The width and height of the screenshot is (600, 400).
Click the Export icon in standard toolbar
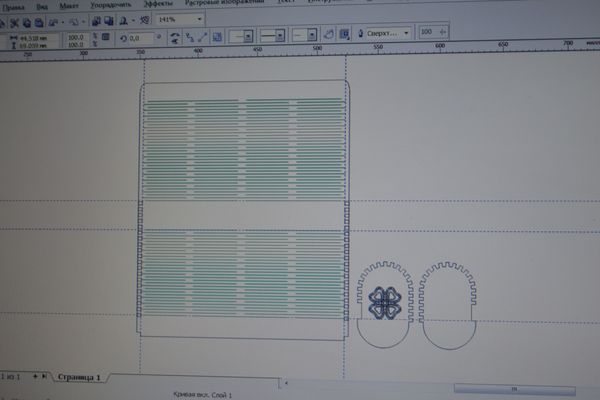(109, 20)
